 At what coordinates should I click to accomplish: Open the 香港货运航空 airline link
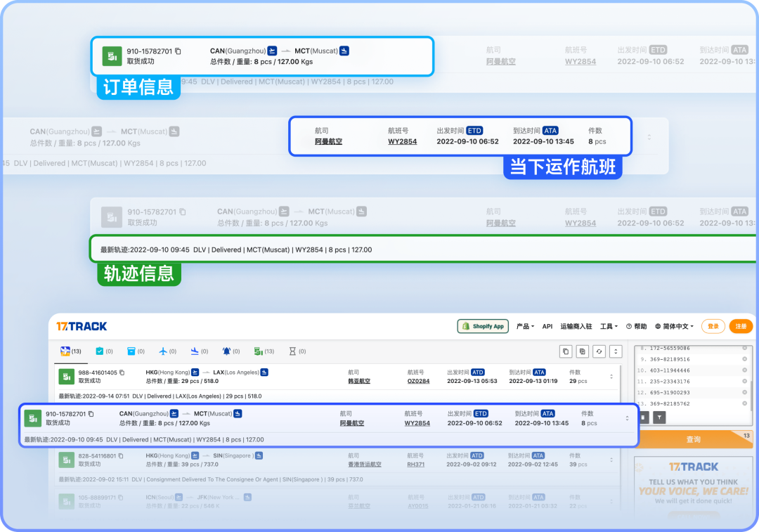click(x=365, y=465)
